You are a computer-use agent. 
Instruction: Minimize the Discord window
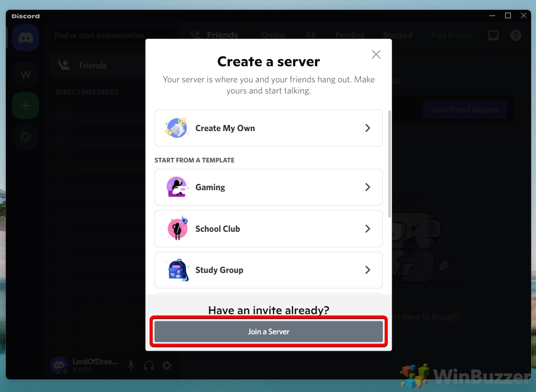pos(492,16)
